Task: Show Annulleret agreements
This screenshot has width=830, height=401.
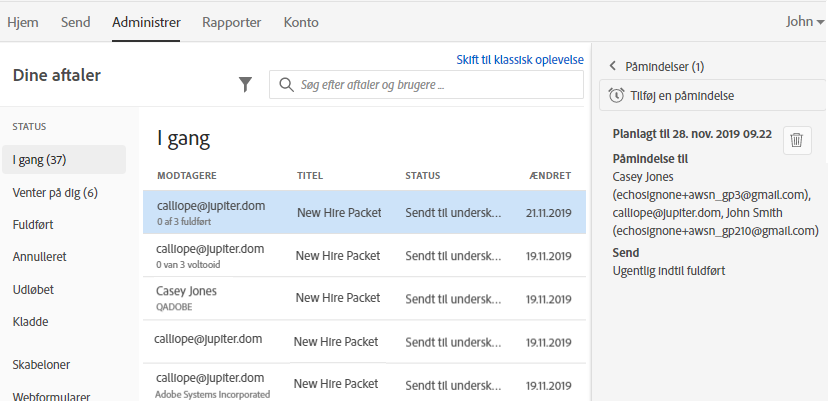Action: click(x=39, y=257)
